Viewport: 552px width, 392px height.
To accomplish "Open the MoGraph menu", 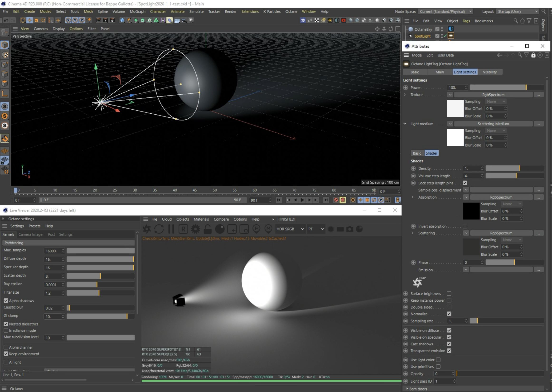I will coord(137,12).
